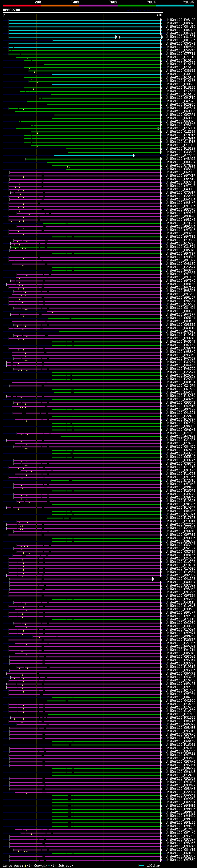Select the UniRef100_P26985 entry
The width and height of the screenshot is (197, 868).
pos(180,104)
